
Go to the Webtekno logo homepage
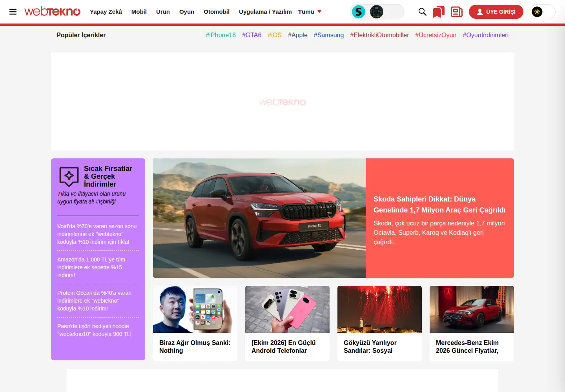(52, 12)
